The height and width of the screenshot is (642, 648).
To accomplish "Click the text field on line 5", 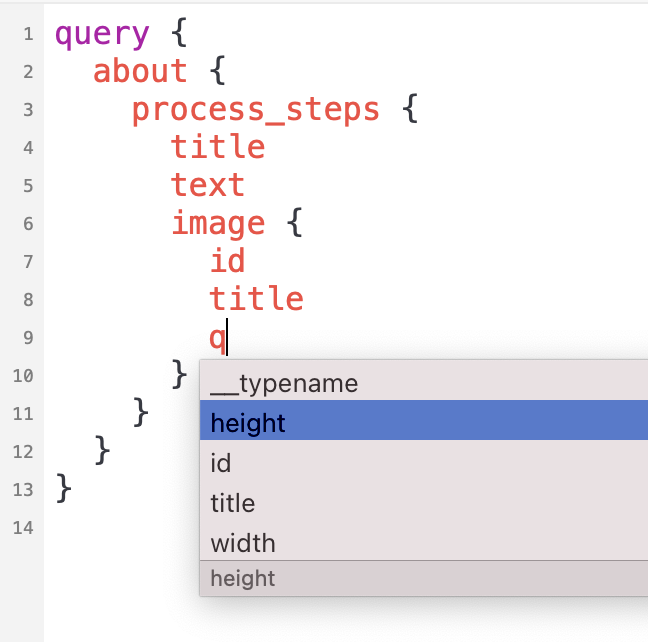I will pos(208,185).
